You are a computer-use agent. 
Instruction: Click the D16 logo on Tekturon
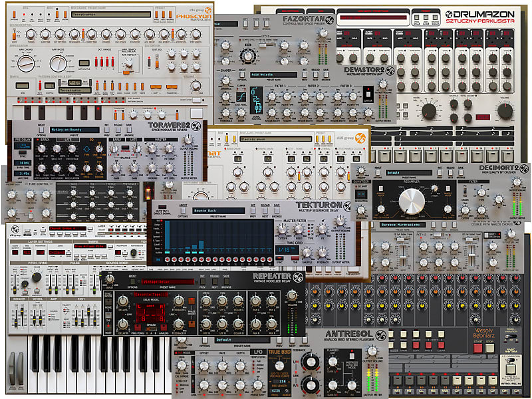(x=348, y=205)
